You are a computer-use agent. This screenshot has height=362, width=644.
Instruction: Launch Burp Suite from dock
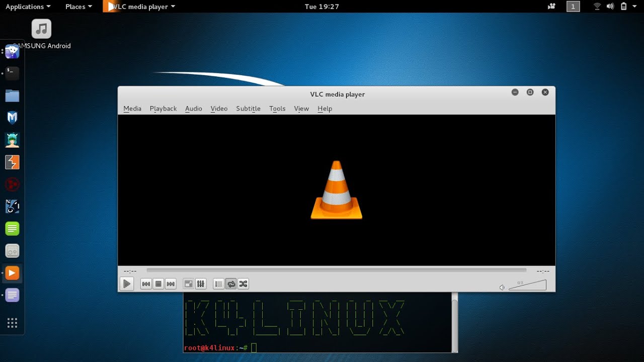[x=12, y=162]
